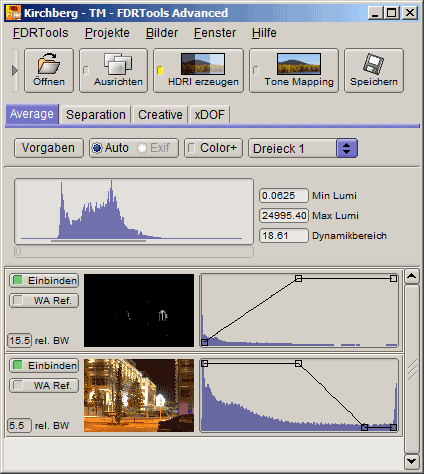Switch to the Separation tab
Image resolution: width=424 pixels, height=474 pixels.
coord(96,115)
